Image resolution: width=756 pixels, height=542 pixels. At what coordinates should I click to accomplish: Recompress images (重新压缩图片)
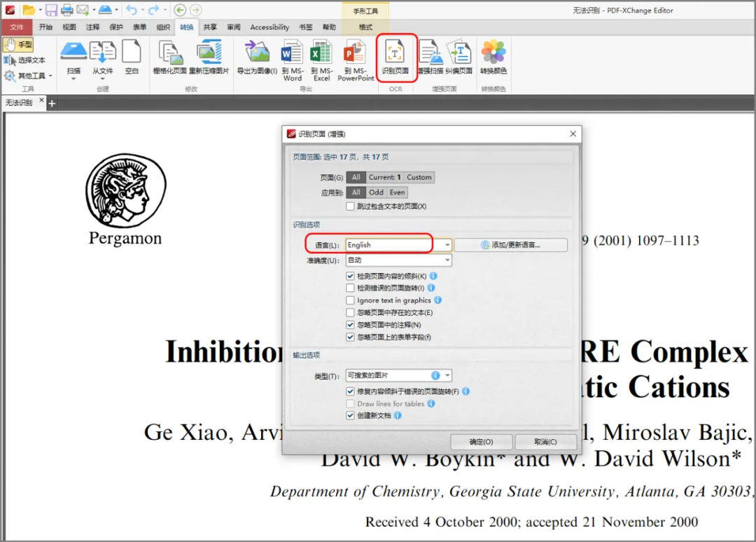click(209, 57)
